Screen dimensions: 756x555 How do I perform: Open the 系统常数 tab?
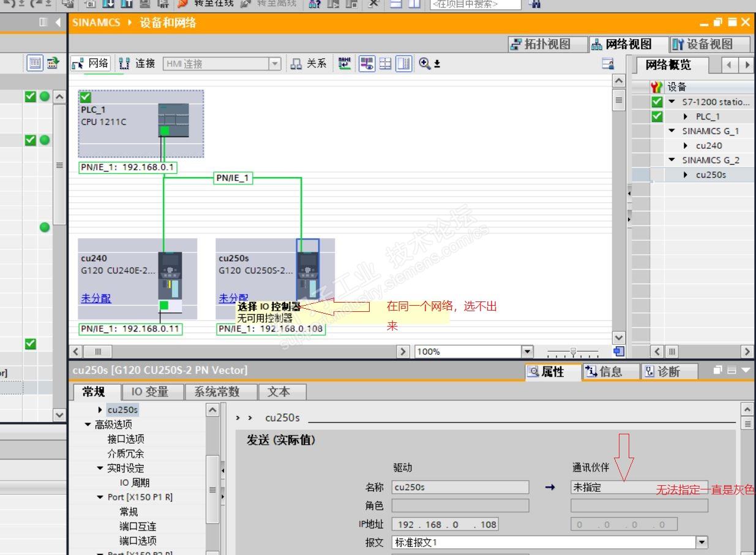pyautogui.click(x=221, y=392)
